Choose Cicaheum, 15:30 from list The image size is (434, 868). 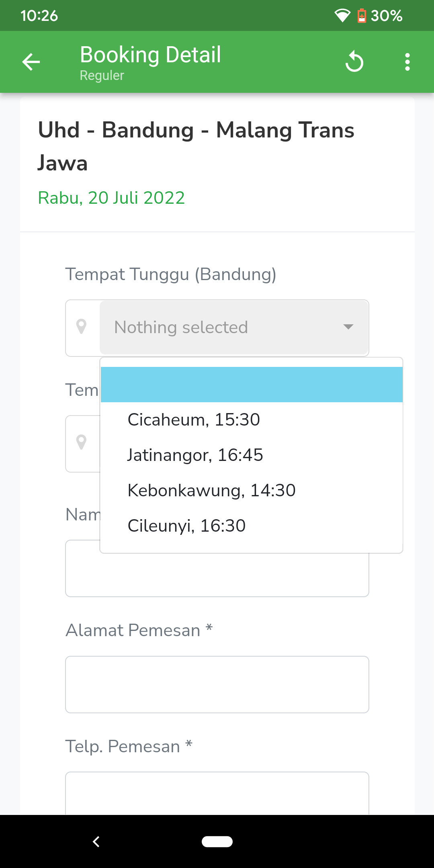(x=194, y=420)
